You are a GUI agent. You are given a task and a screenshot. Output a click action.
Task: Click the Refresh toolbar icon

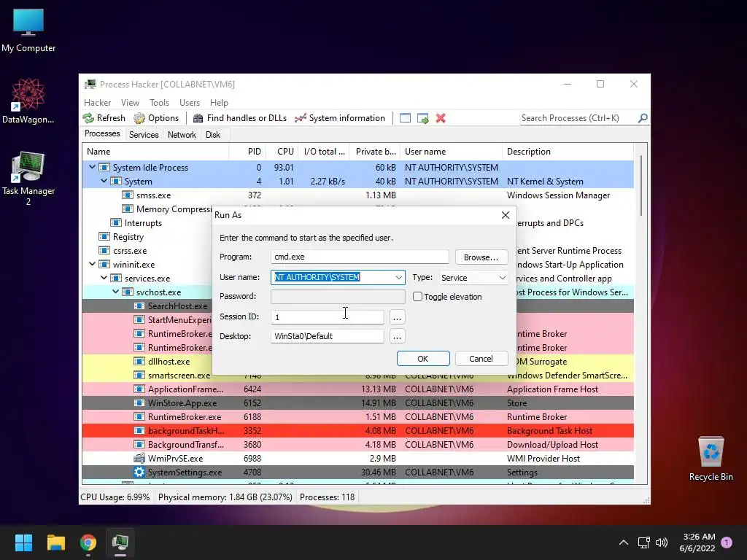[88, 118]
